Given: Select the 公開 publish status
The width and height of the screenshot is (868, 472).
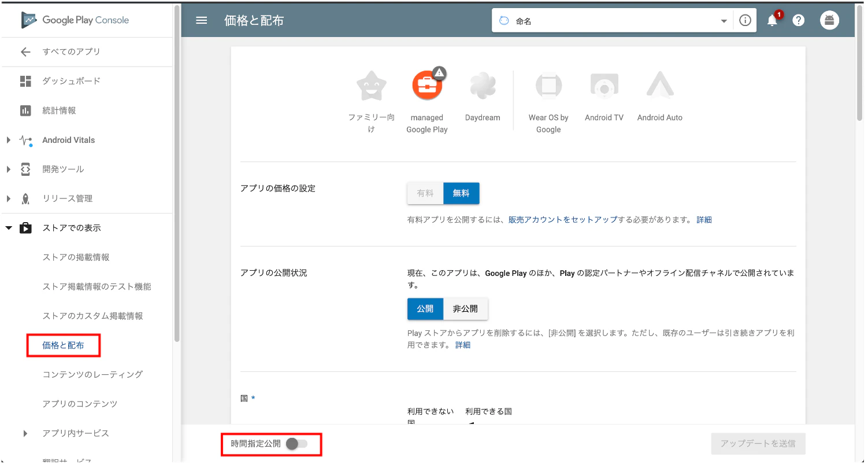Looking at the screenshot, I should 425,309.
